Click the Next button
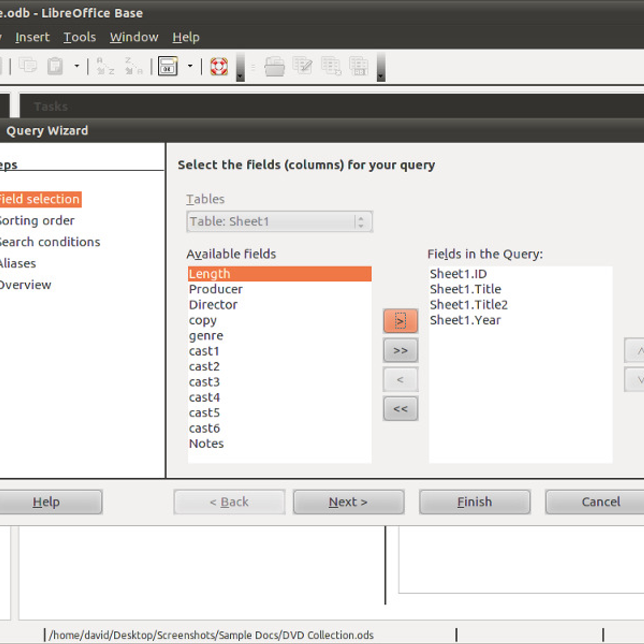This screenshot has height=644, width=644. point(348,502)
